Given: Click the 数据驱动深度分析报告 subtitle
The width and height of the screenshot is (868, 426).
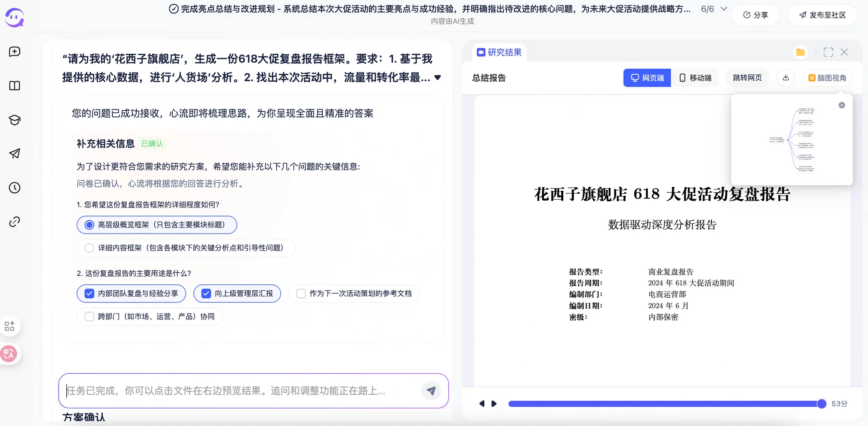Looking at the screenshot, I should point(662,225).
